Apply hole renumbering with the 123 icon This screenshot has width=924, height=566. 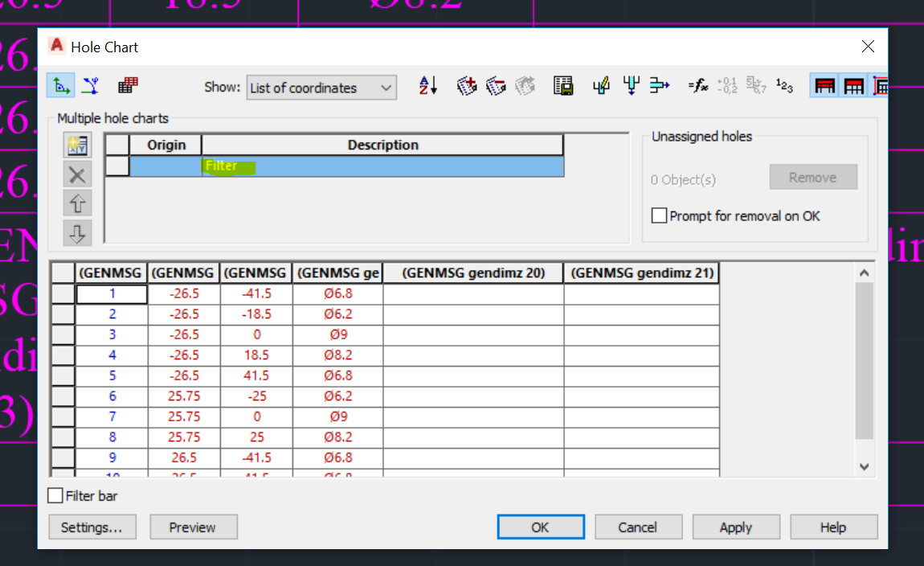pyautogui.click(x=783, y=84)
